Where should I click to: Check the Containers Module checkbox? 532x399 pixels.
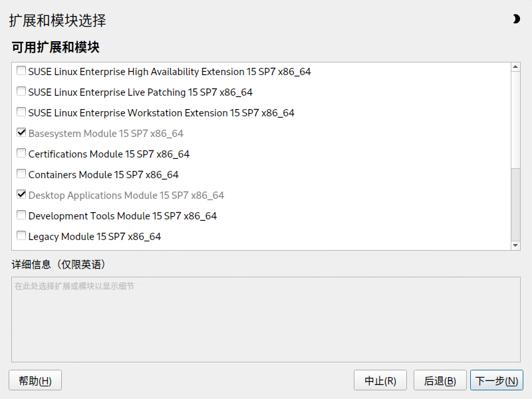pos(21,174)
